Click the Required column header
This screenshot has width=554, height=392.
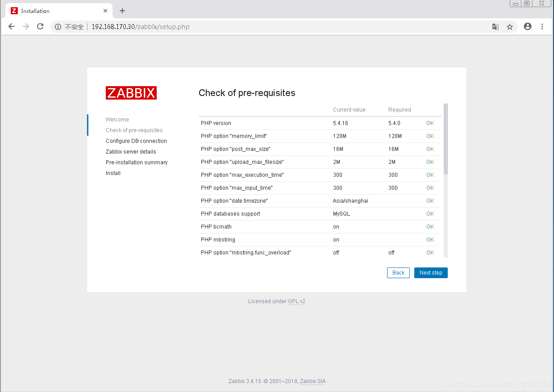point(400,110)
